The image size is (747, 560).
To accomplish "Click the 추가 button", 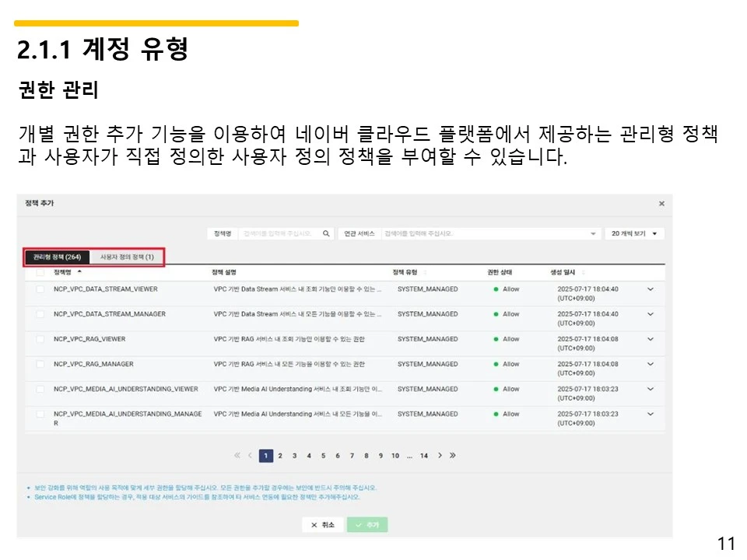I will tap(366, 524).
